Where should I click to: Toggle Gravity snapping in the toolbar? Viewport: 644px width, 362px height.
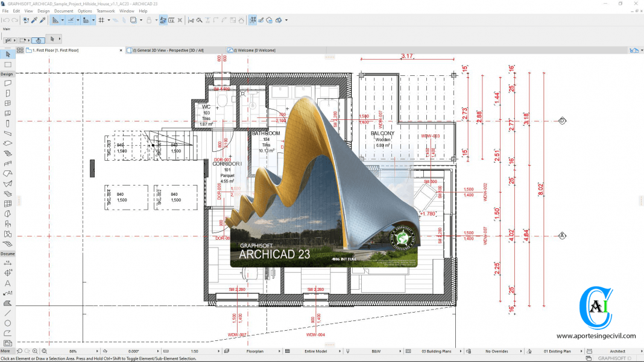pyautogui.click(x=115, y=20)
